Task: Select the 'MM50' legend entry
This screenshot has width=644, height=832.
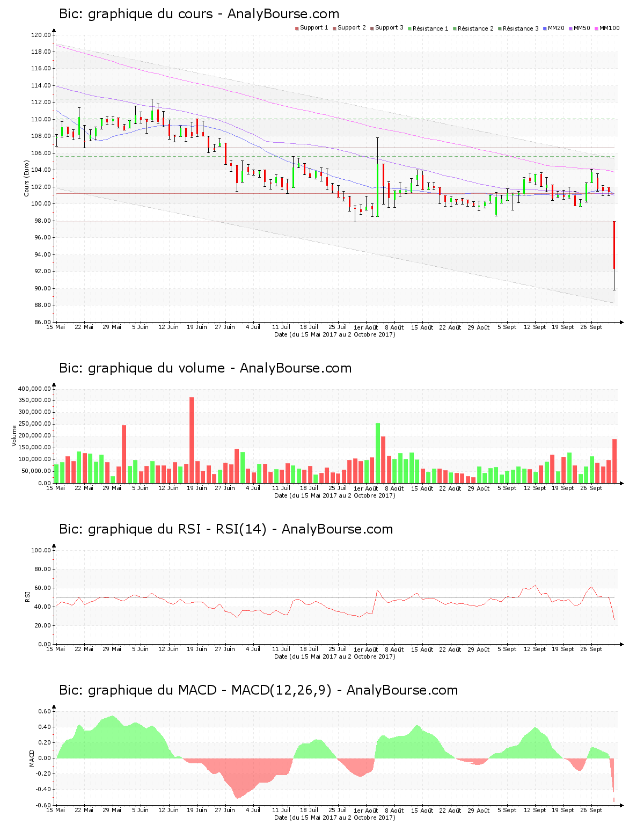Action: click(579, 28)
